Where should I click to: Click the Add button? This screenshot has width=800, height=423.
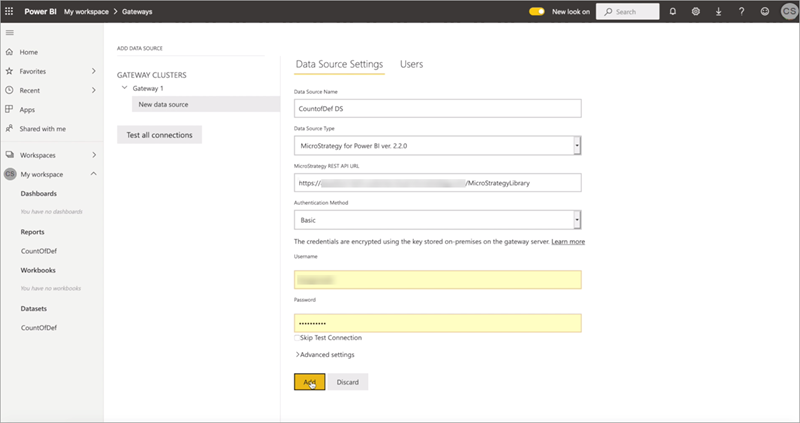click(x=309, y=382)
